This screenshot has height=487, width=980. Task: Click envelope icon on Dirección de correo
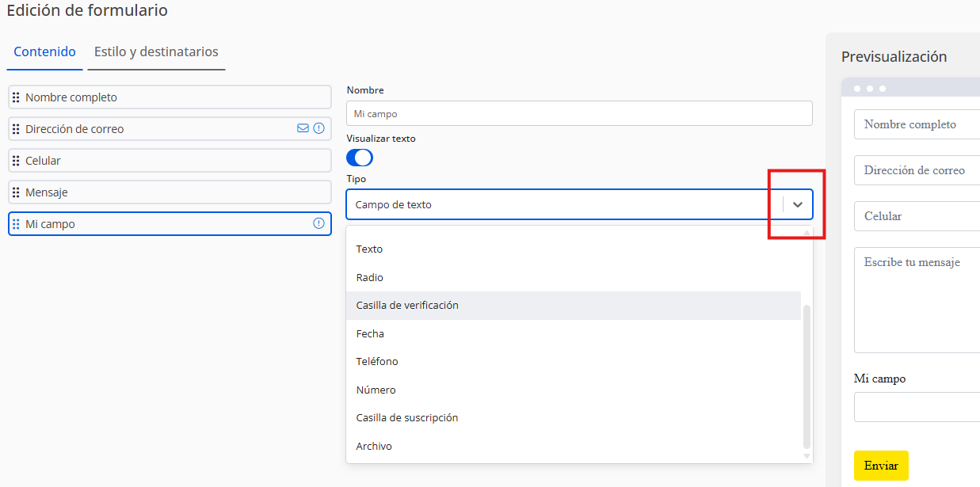tap(303, 128)
